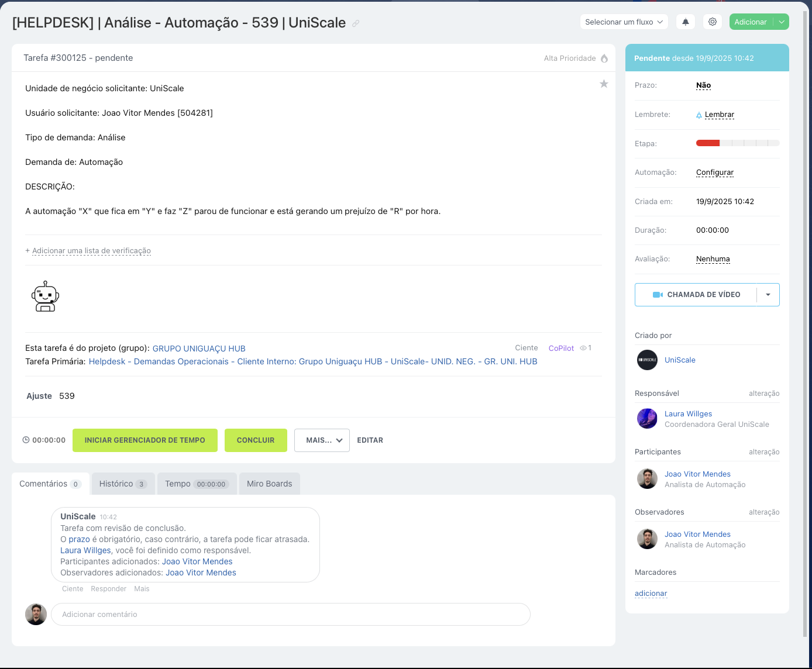Toggle the Prazo 'Não' deadline setting
Image resolution: width=812 pixels, height=669 pixels.
[703, 85]
